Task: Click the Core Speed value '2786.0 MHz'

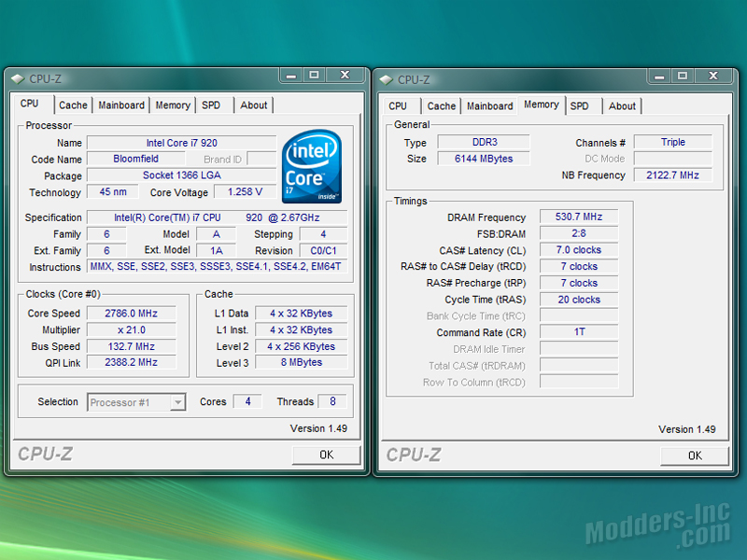Action: pos(131,314)
